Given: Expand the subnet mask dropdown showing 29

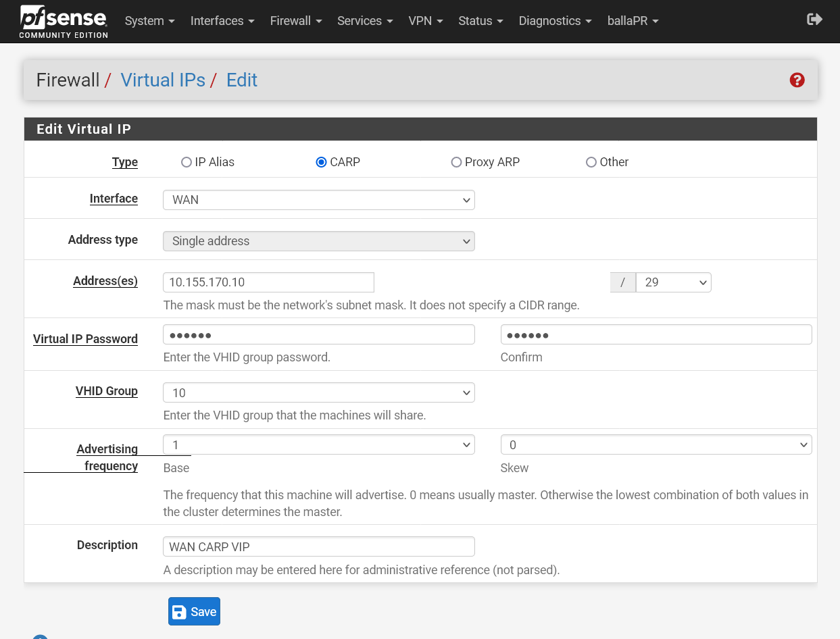Looking at the screenshot, I should [x=673, y=282].
